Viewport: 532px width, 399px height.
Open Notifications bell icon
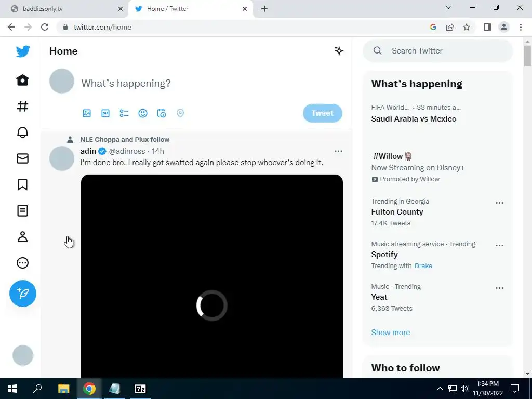[x=23, y=132]
